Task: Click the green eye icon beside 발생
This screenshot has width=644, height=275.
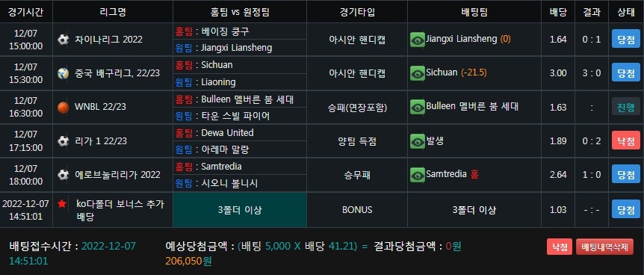Action: [418, 141]
